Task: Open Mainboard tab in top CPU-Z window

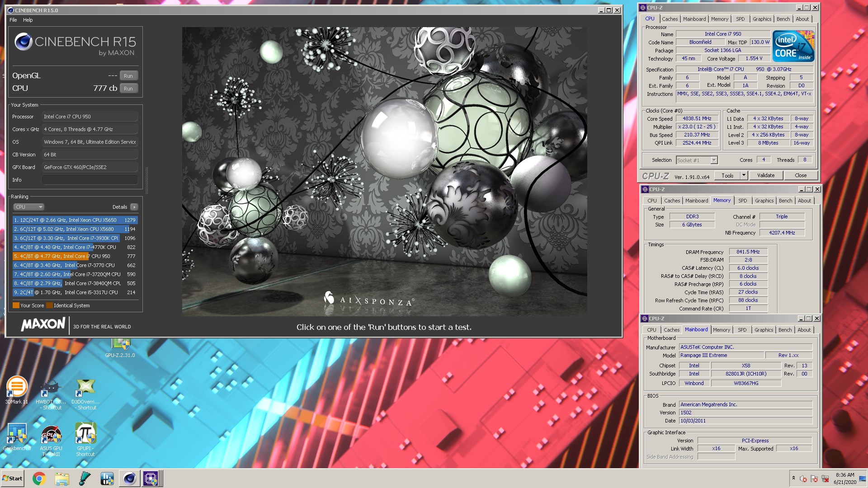Action: [694, 19]
